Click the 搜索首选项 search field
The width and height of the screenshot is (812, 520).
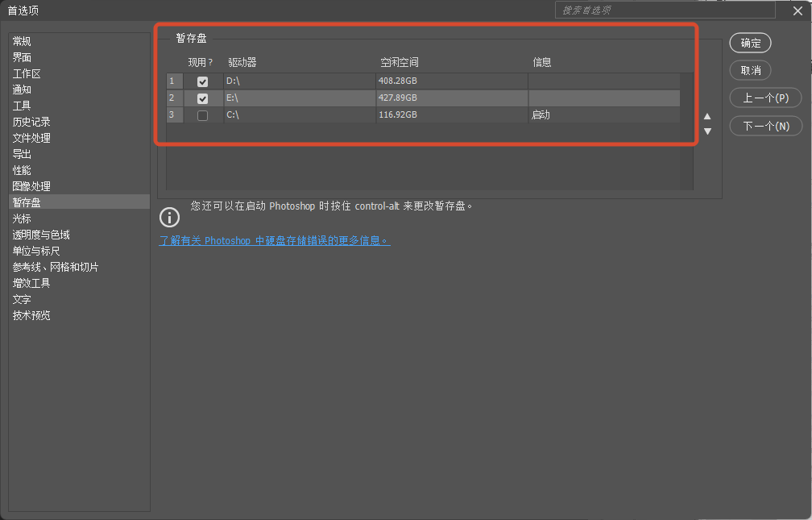coord(665,10)
